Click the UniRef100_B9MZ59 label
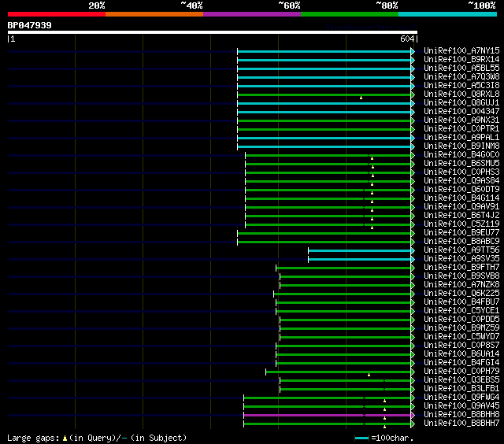This screenshot has width=504, height=444. (461, 328)
